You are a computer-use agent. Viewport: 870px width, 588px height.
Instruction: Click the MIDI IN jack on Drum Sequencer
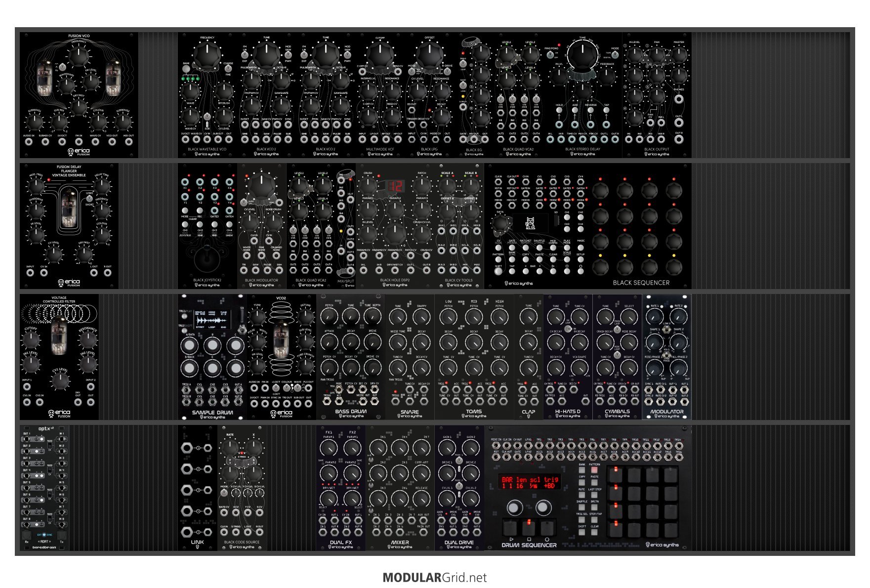pos(496,445)
